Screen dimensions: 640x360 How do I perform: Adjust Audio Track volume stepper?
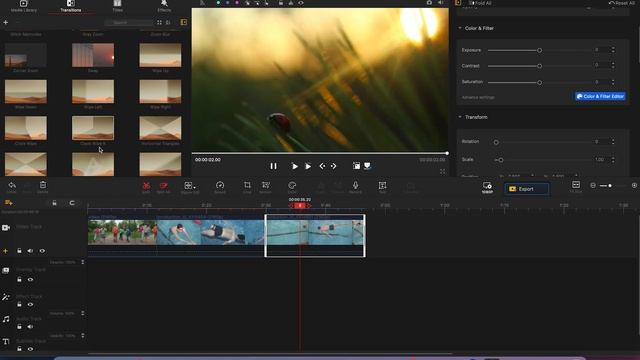[82, 313]
